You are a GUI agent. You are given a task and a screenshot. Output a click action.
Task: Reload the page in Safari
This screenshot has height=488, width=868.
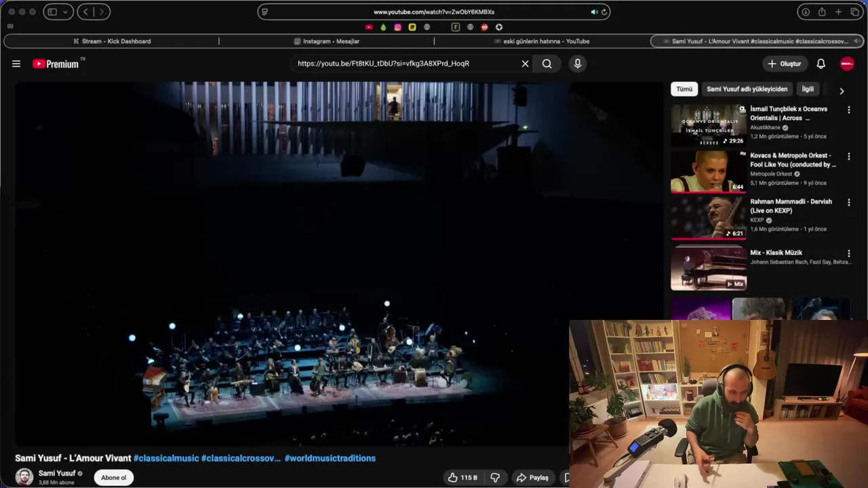[604, 12]
